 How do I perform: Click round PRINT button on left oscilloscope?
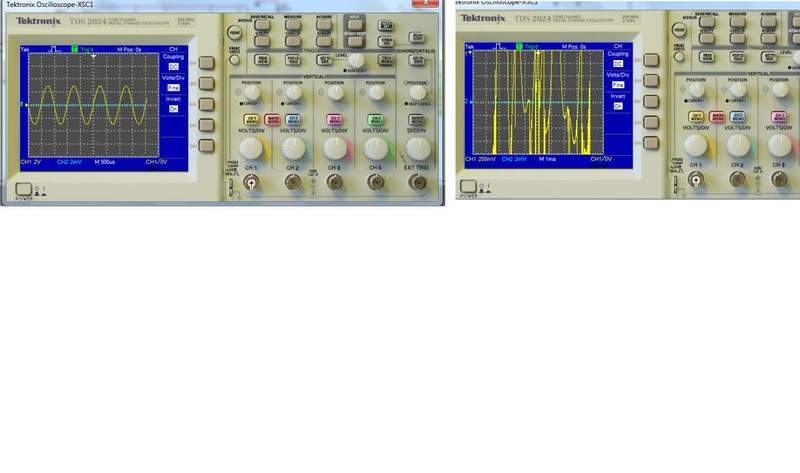pyautogui.click(x=234, y=32)
